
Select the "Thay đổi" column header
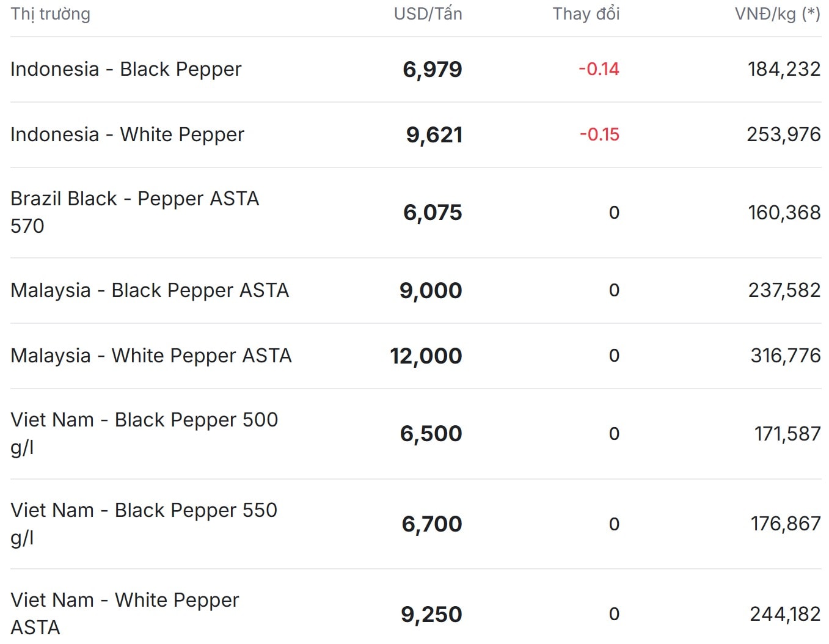(x=586, y=14)
